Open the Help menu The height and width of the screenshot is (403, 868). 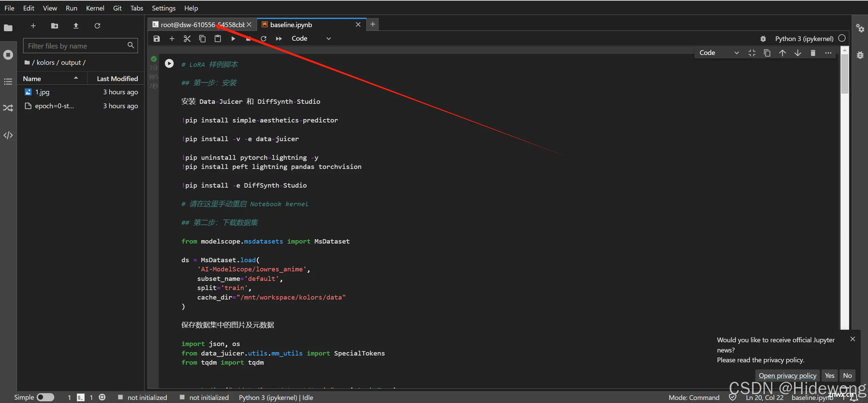point(191,8)
